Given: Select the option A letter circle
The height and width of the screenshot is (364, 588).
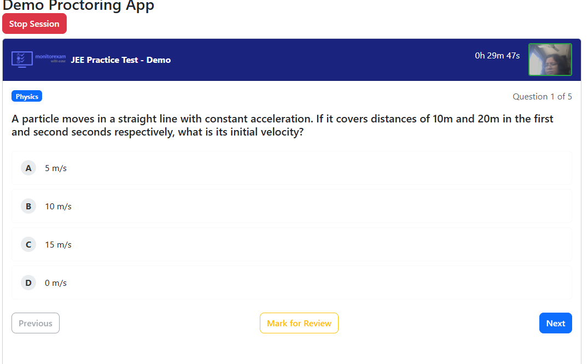Looking at the screenshot, I should pyautogui.click(x=28, y=168).
